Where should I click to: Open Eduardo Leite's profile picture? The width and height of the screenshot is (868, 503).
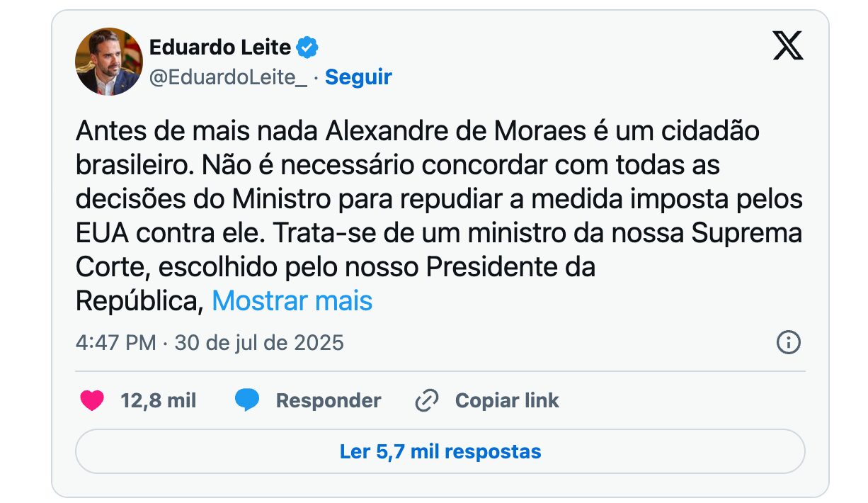click(109, 62)
